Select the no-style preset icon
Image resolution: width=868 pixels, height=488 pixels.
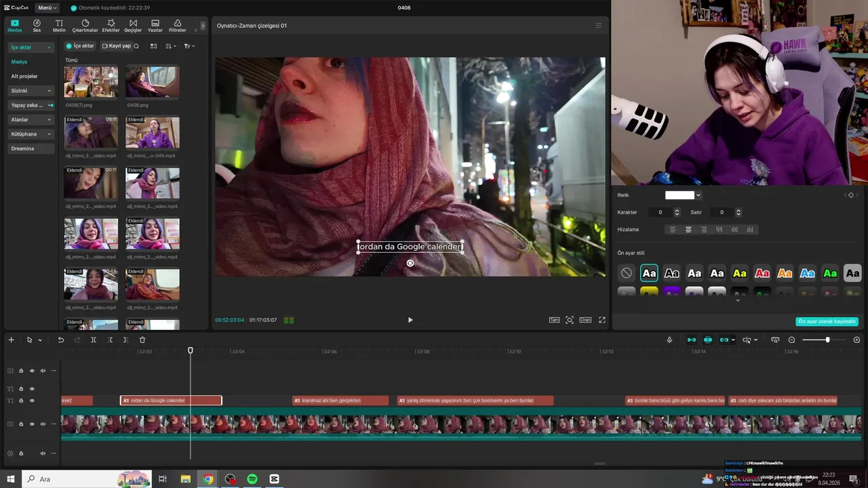tap(627, 273)
